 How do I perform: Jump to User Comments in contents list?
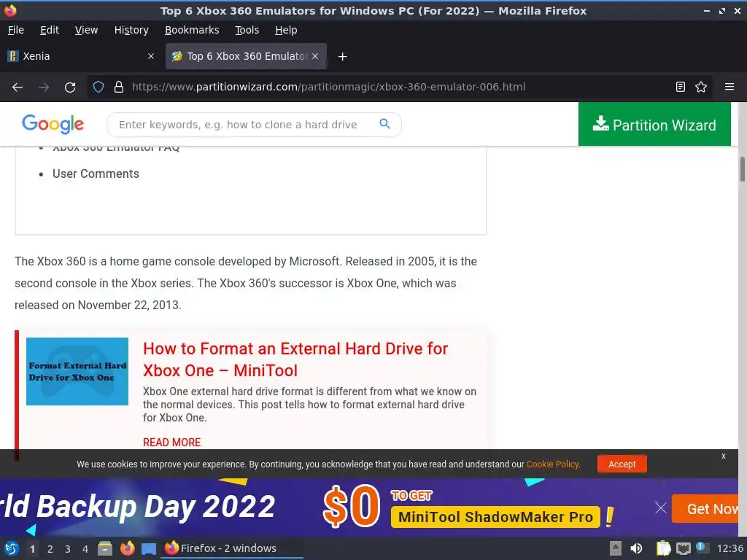coord(96,174)
